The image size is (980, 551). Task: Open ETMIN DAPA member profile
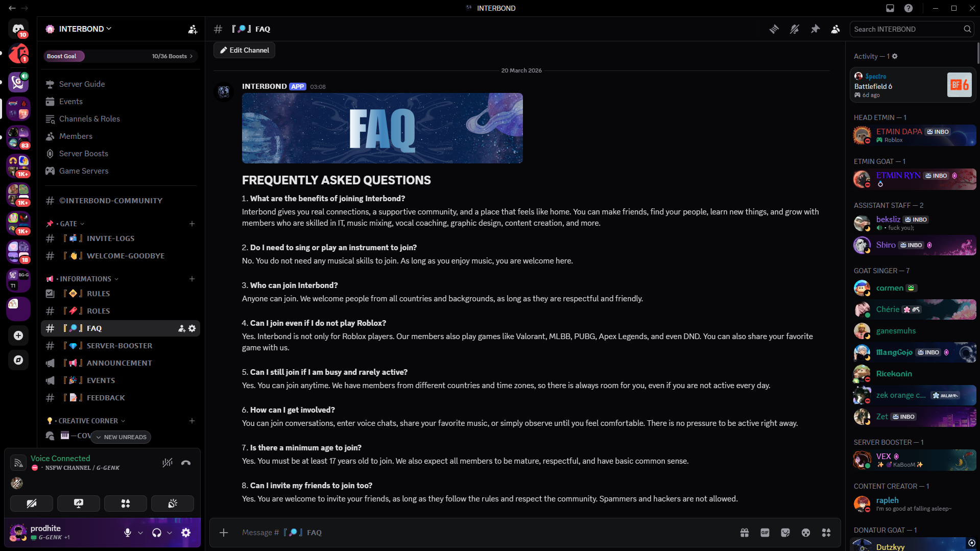pyautogui.click(x=913, y=135)
